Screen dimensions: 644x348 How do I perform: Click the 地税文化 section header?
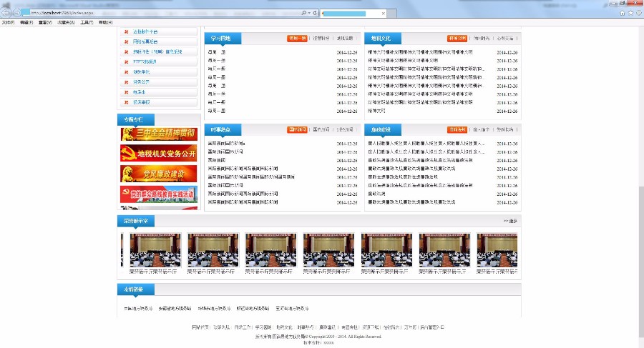tap(383, 38)
